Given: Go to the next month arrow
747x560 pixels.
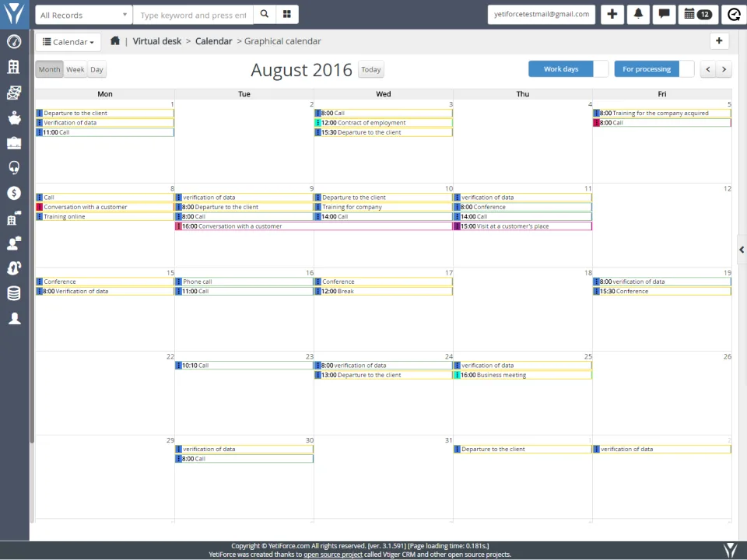Looking at the screenshot, I should tap(724, 69).
